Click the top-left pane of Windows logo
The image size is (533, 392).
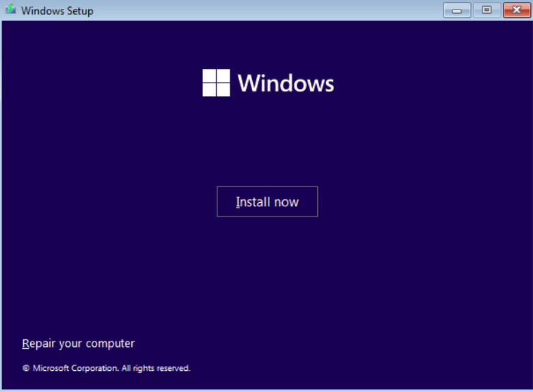(x=209, y=75)
